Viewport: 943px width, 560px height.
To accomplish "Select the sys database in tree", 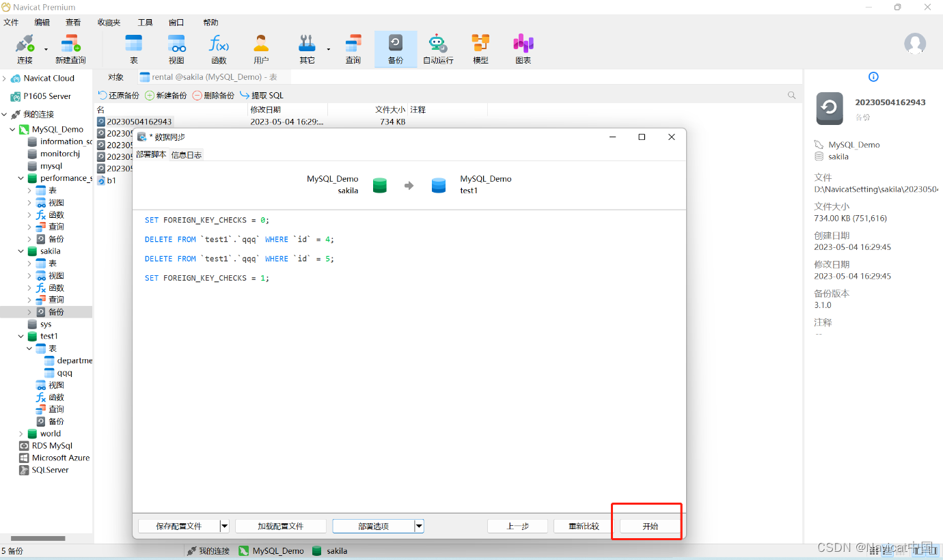I will (x=46, y=324).
